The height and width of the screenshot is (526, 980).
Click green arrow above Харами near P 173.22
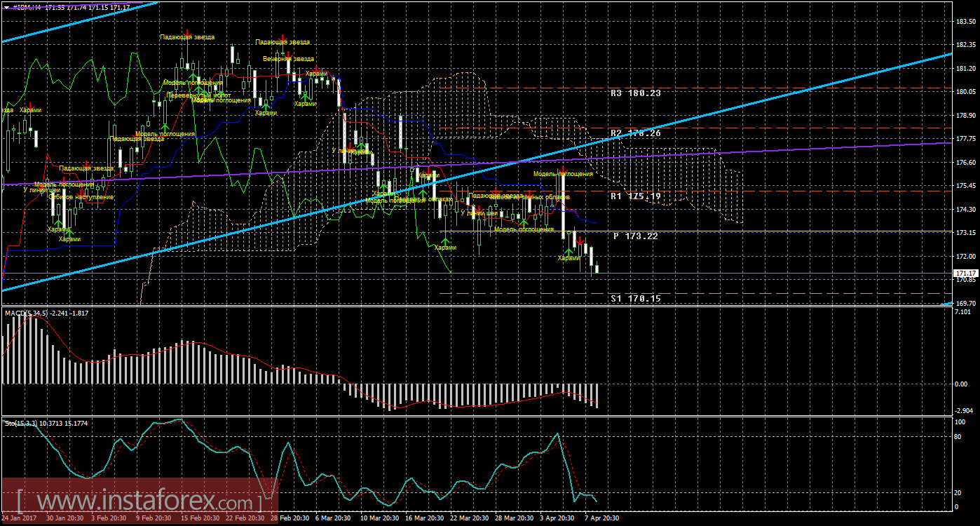pos(569,250)
